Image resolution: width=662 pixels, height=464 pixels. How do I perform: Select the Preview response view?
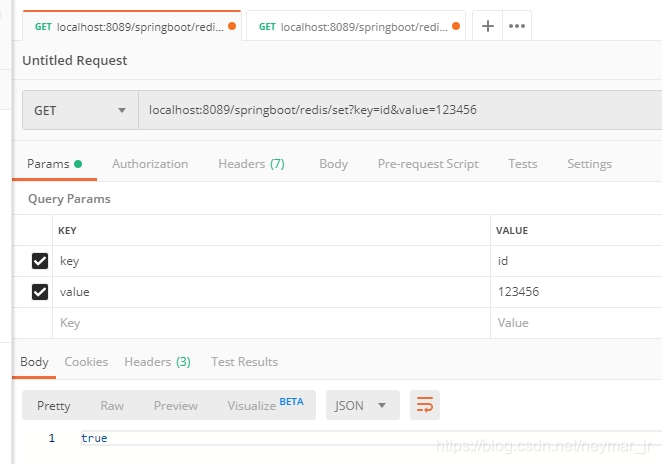(x=176, y=405)
